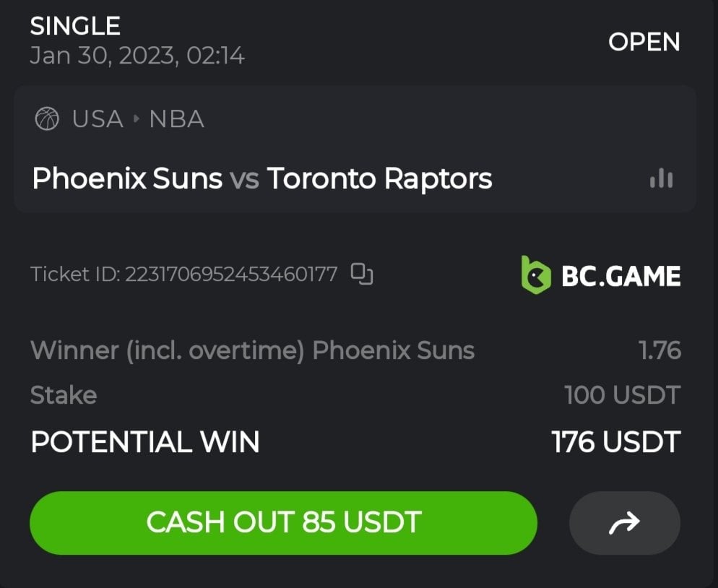Select the NBA league breadcrumb
Screen dimensions: 718x588
pos(176,119)
